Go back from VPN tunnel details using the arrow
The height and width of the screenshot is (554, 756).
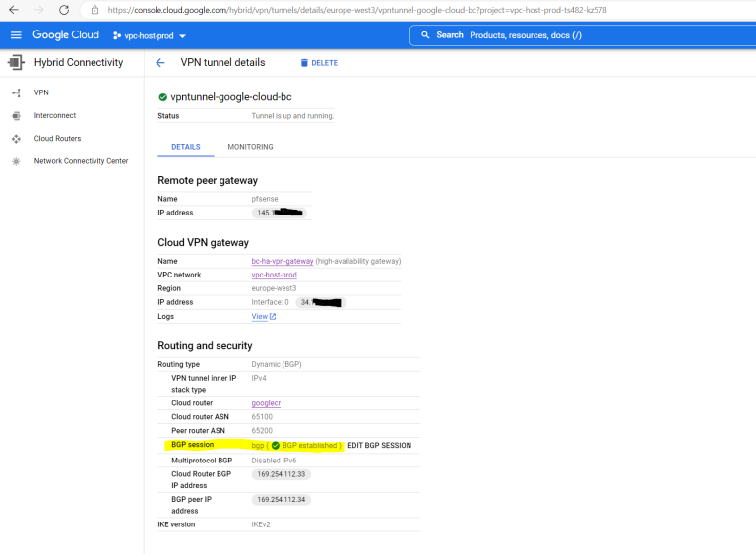[160, 63]
